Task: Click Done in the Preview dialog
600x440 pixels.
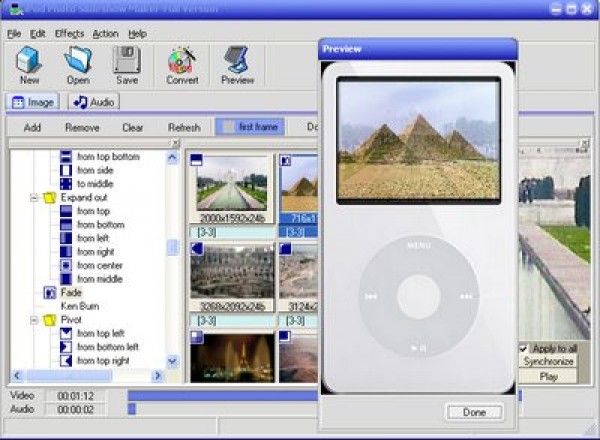Action: [474, 412]
